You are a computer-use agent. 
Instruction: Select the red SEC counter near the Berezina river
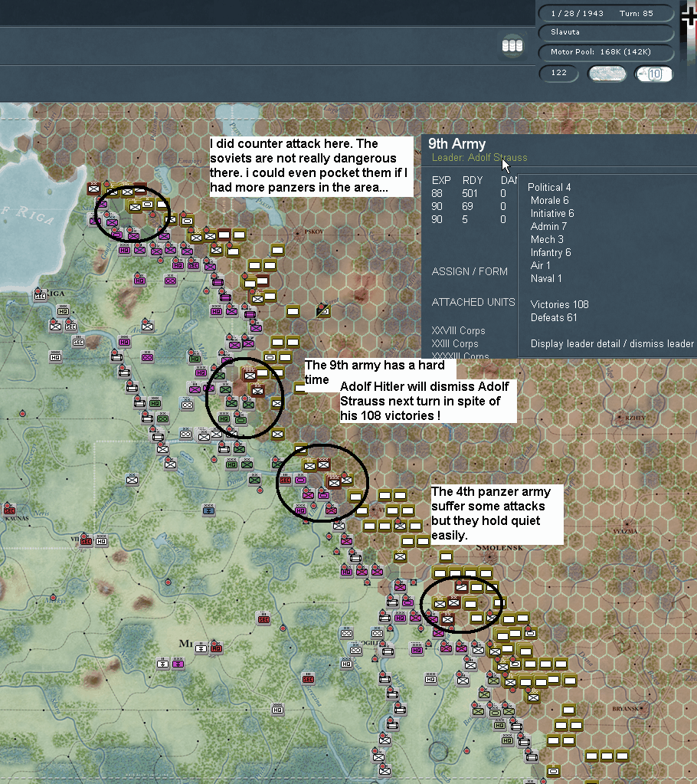(308, 678)
